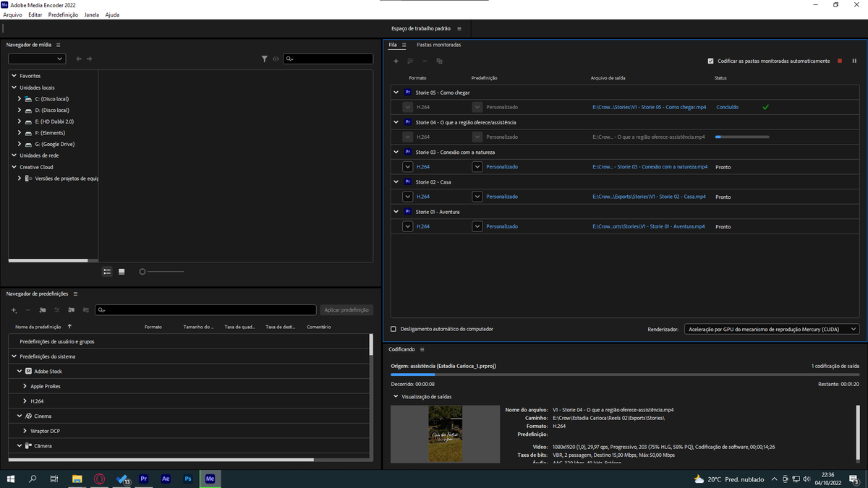Create a new preset with the plus icon

tap(14, 310)
